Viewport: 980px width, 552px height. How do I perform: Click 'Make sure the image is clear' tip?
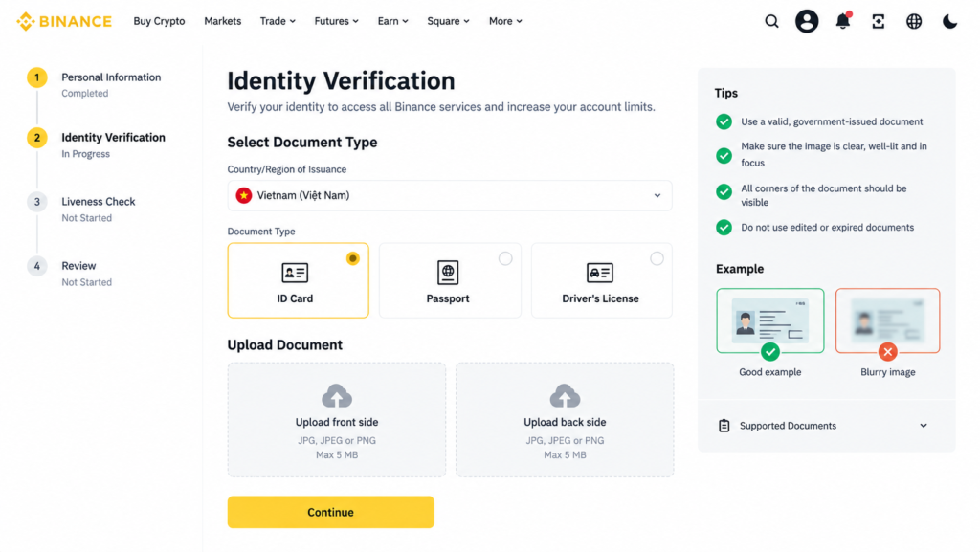(x=834, y=154)
